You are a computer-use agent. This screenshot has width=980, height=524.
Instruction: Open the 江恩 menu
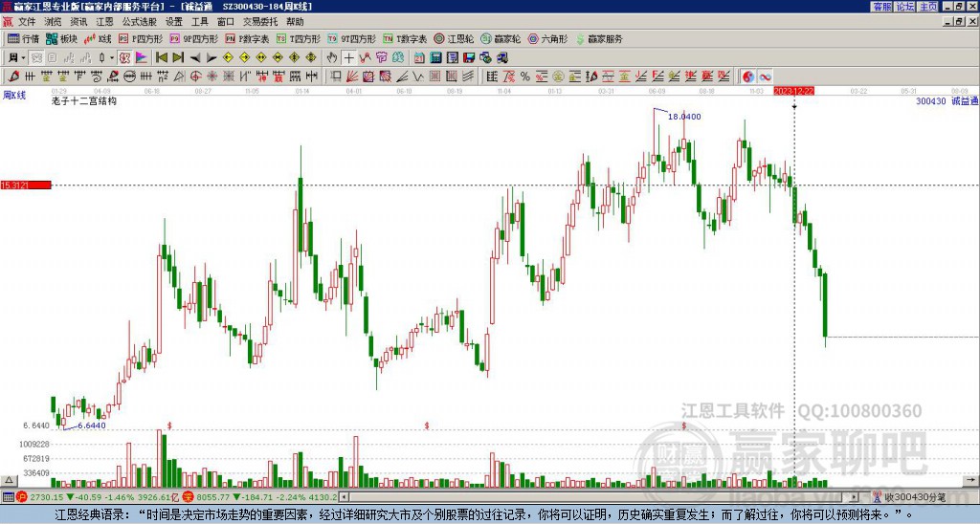105,22
